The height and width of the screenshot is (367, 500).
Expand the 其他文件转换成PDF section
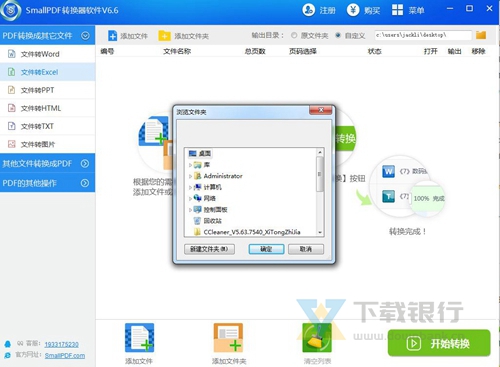tap(85, 163)
